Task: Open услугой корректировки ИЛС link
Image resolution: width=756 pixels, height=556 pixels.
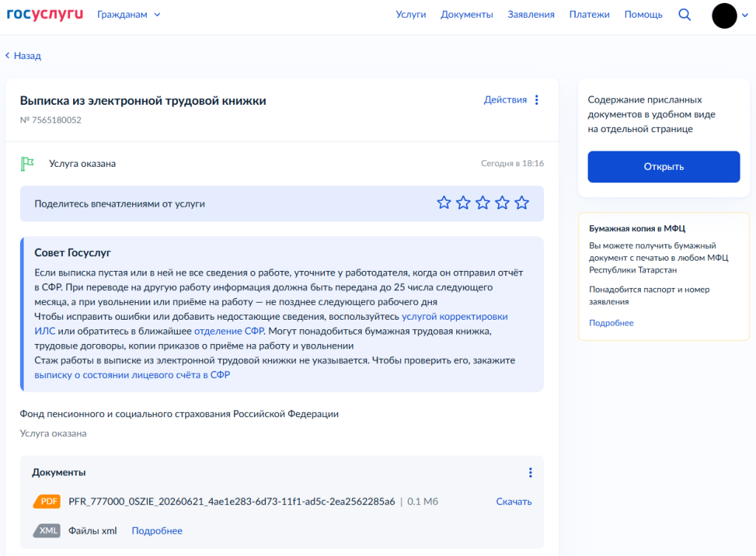Action: pyautogui.click(x=455, y=316)
